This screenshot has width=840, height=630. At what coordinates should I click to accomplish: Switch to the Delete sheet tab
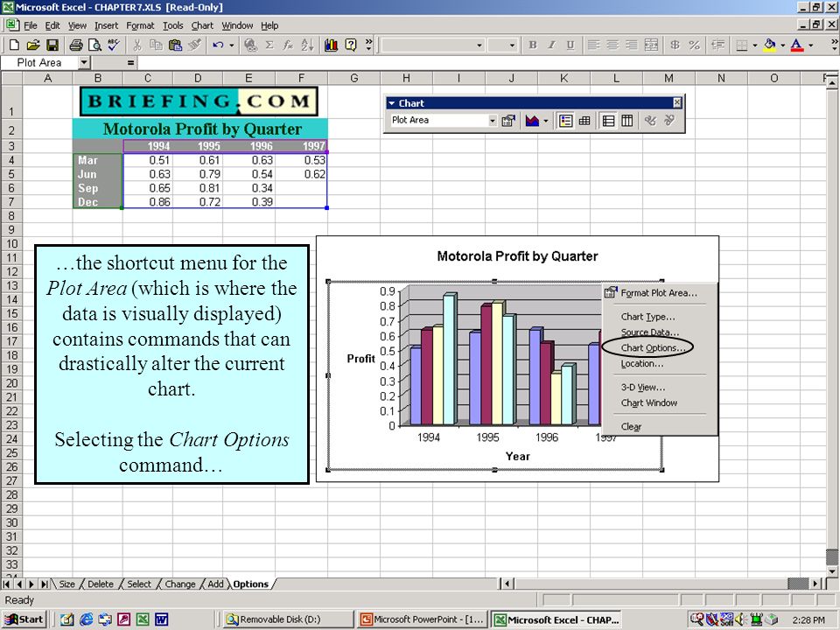tap(100, 584)
